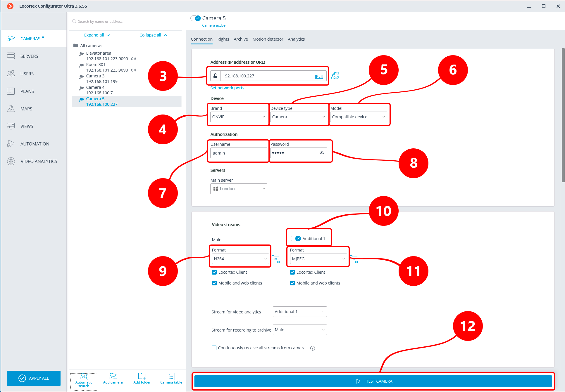Open the Servers section icon
This screenshot has width=565, height=392.
[x=11, y=56]
